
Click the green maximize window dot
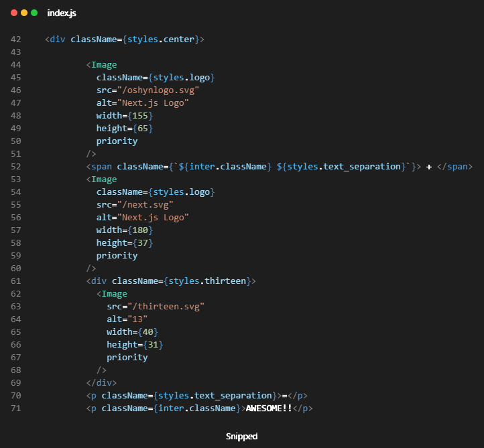click(34, 13)
